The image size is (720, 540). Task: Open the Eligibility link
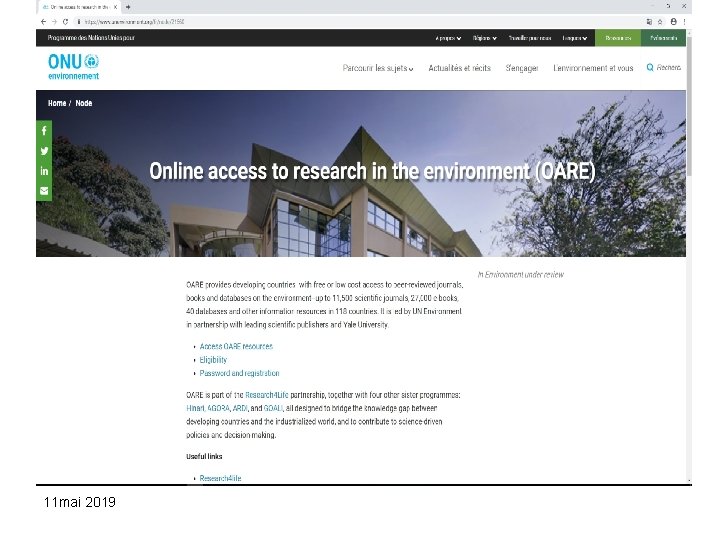tap(213, 360)
